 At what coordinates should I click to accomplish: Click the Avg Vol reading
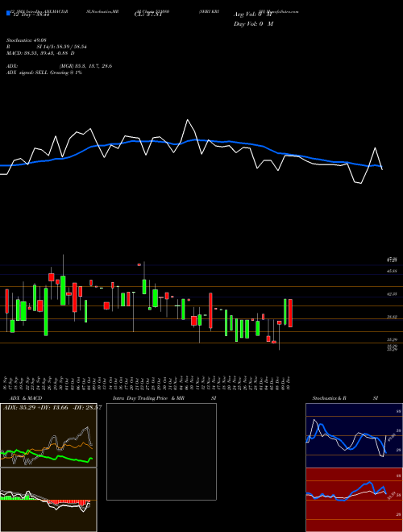pyautogui.click(x=253, y=15)
